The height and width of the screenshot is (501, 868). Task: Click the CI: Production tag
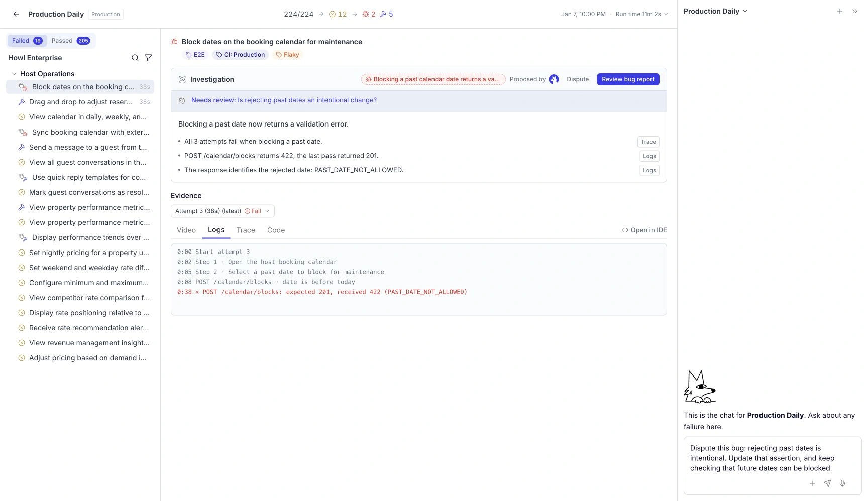(240, 55)
